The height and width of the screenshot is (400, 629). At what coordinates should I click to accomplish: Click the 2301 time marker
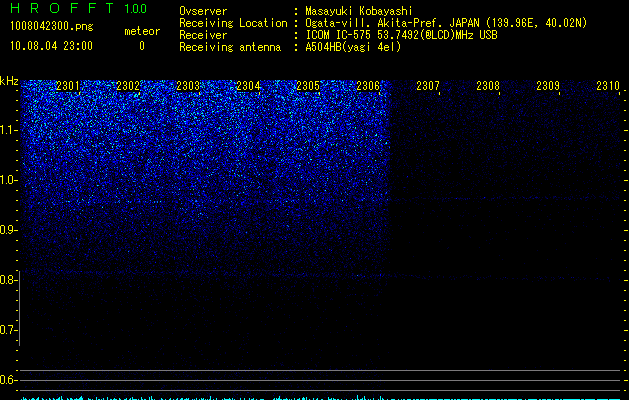68,86
